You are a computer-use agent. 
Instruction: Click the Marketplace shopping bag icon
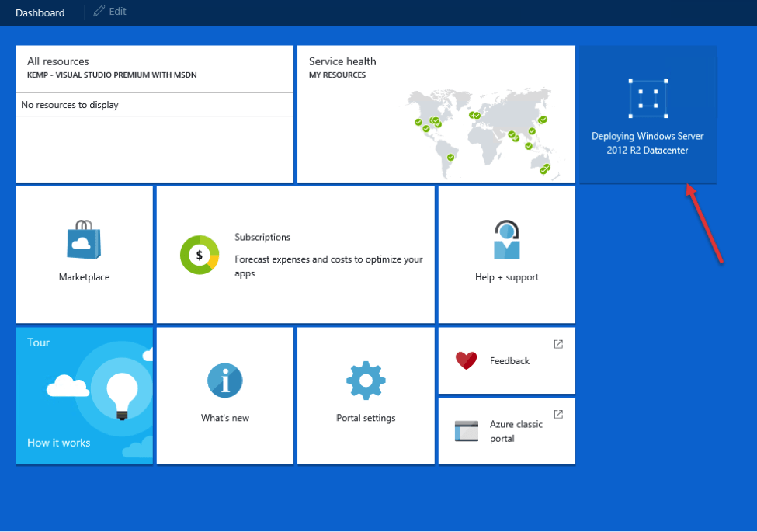point(84,240)
